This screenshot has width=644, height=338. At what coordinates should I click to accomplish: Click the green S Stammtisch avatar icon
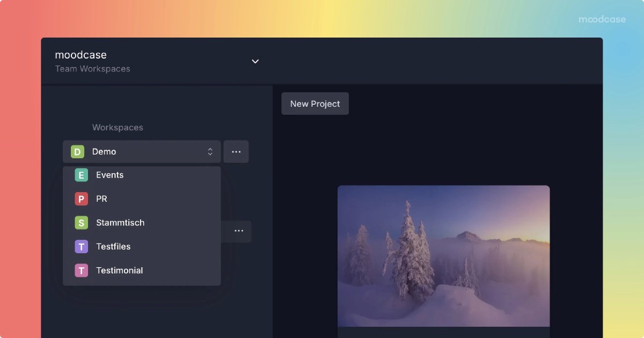(81, 223)
